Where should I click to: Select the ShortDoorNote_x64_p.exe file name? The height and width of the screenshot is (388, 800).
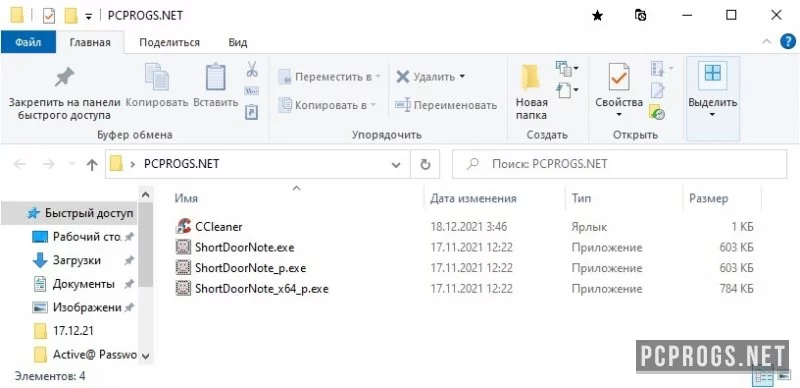262,289
